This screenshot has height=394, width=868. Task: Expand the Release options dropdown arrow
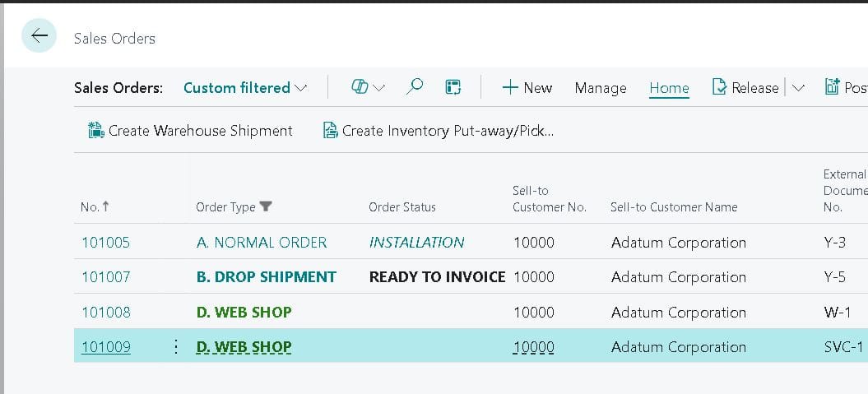click(x=798, y=87)
